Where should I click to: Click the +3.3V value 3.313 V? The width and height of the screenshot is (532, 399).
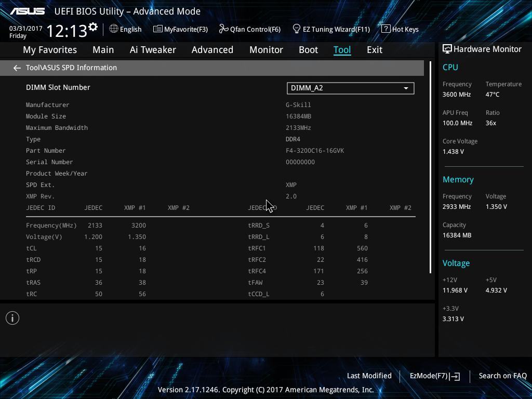point(453,319)
